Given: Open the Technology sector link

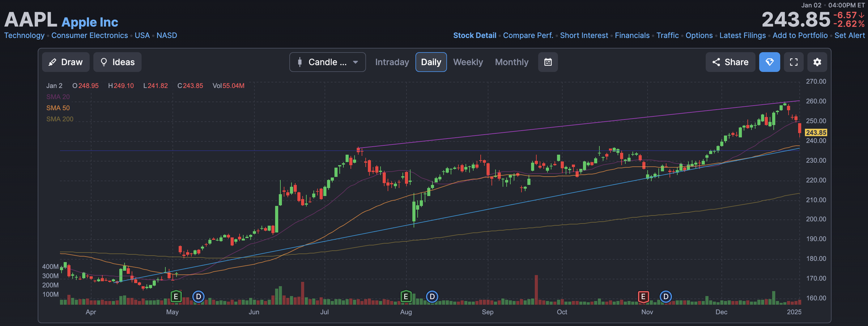Looking at the screenshot, I should pos(24,35).
